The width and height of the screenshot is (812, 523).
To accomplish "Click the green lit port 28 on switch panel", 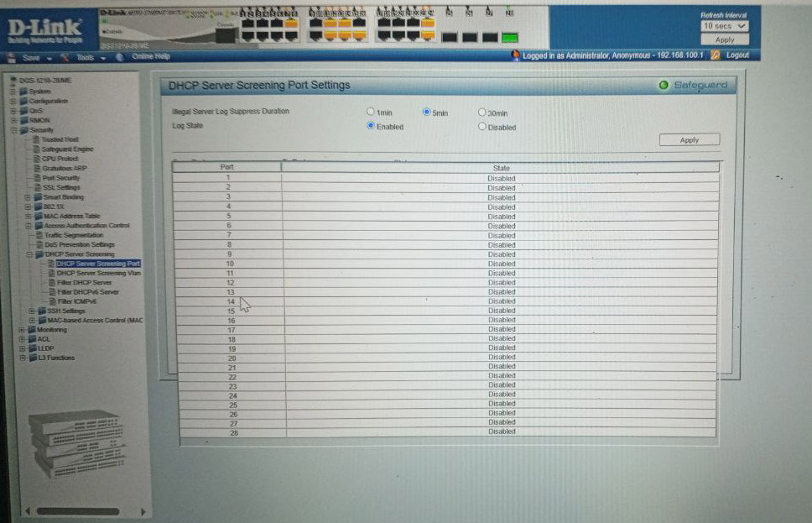I will (510, 37).
